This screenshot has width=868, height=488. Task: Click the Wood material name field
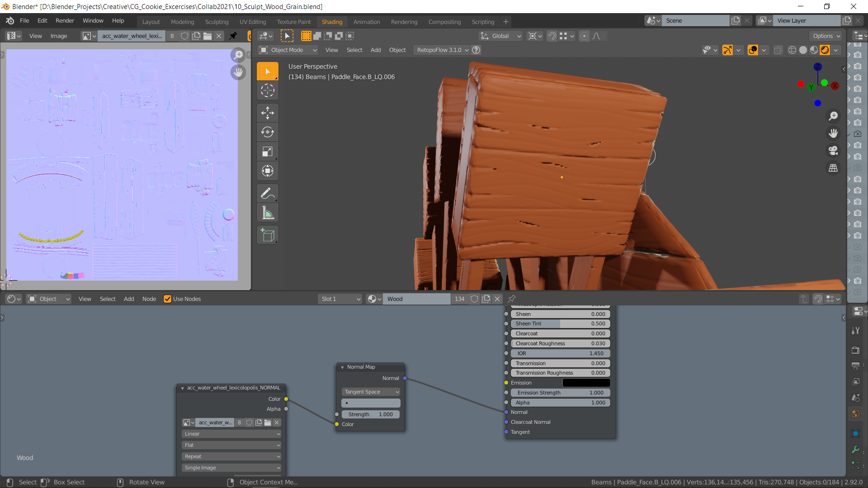coord(416,299)
